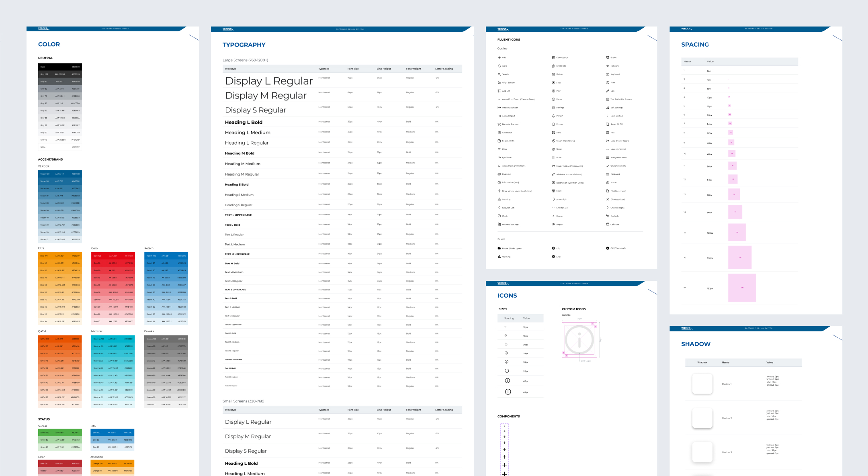
Task: Click the Arrow Drop Down chevron icon
Action: pos(499,99)
